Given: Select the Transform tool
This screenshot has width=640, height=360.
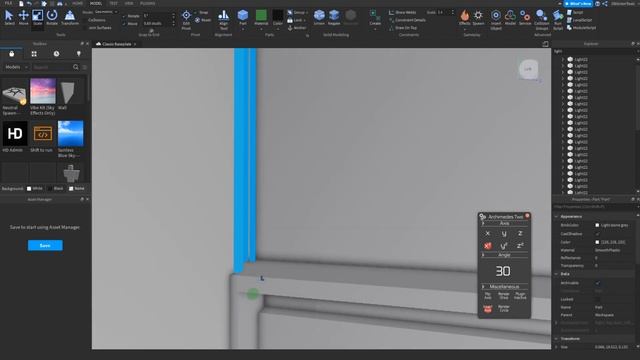Looking at the screenshot, I should [70, 17].
